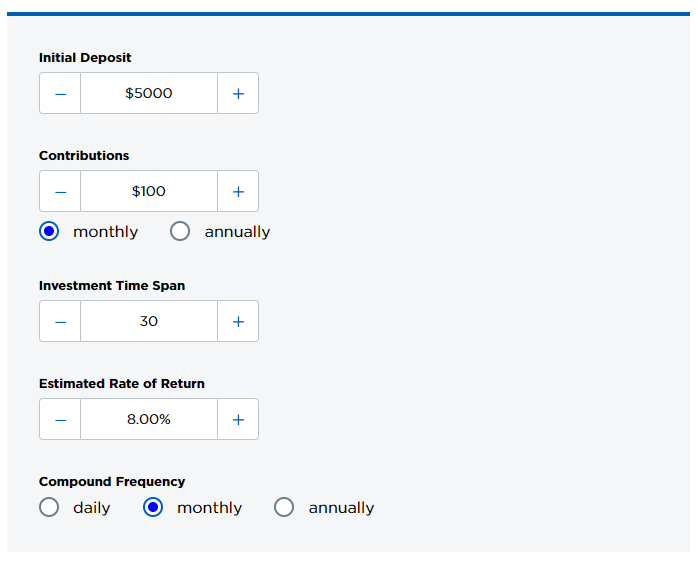Click the Estimated Rate of Return label
698x564 pixels.
click(122, 383)
